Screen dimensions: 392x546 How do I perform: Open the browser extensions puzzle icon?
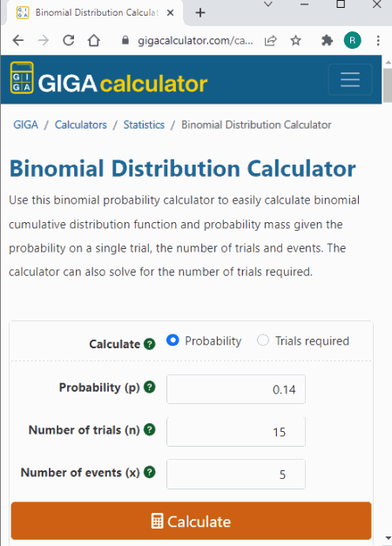pos(327,41)
